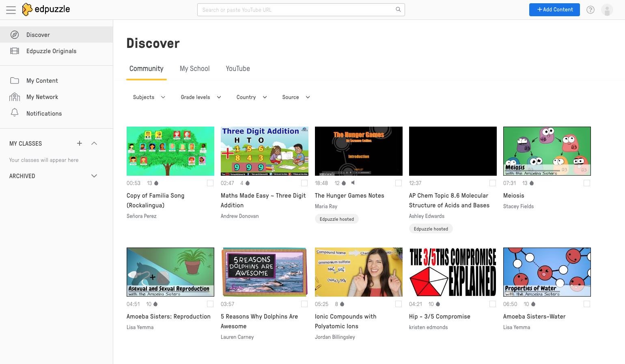Open My Network in sidebar
This screenshot has height=364, width=625.
pyautogui.click(x=56, y=97)
